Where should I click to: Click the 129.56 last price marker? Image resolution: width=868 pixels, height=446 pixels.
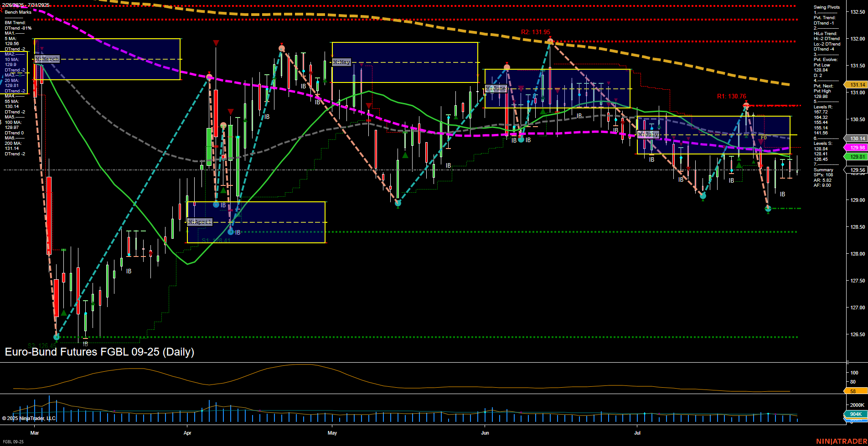click(x=856, y=170)
